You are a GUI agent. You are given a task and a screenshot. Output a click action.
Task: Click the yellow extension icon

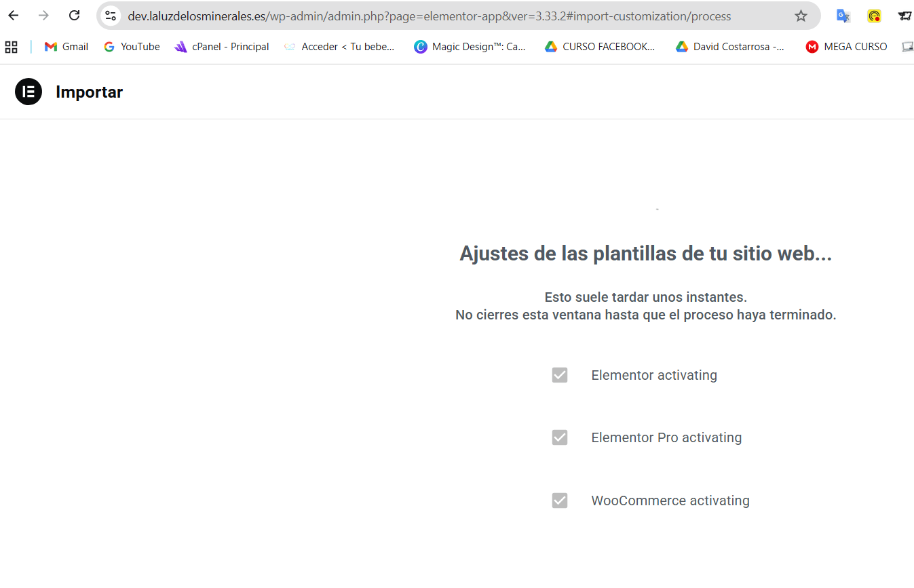coord(874,16)
